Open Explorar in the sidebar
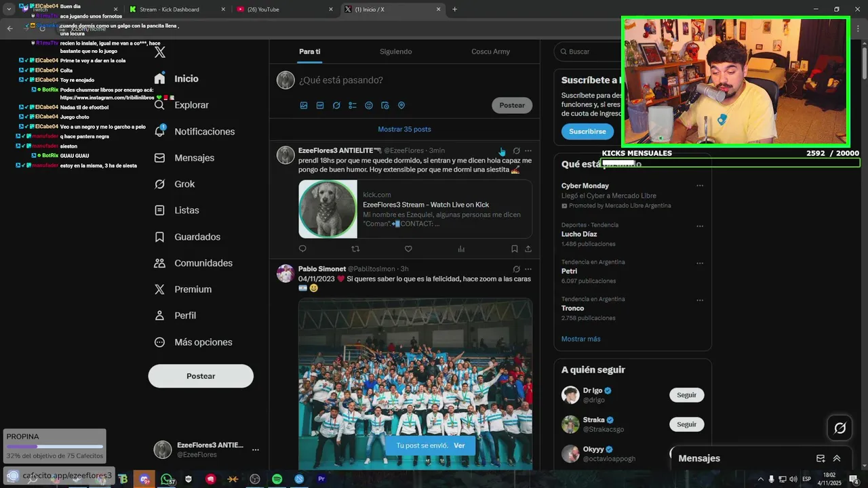The image size is (868, 488). [x=181, y=105]
